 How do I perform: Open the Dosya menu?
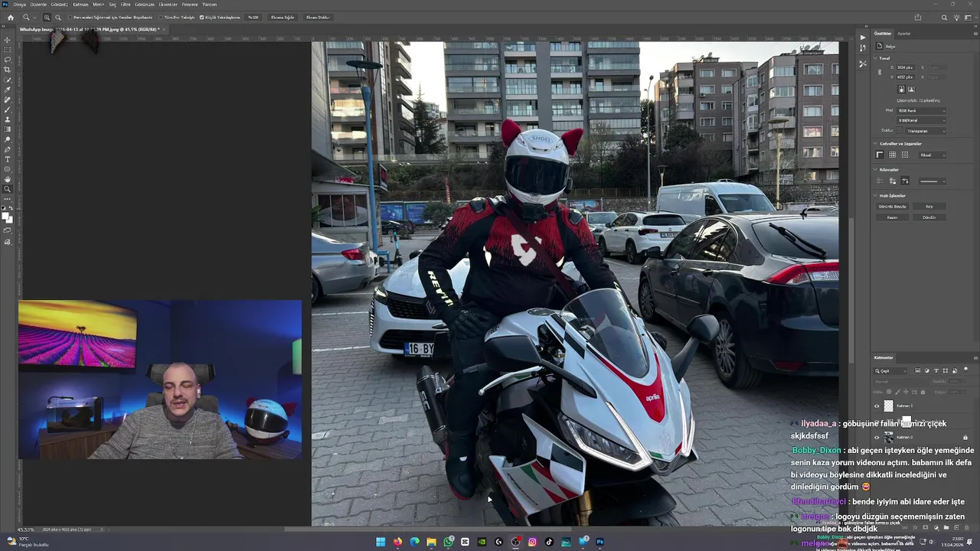pos(20,5)
